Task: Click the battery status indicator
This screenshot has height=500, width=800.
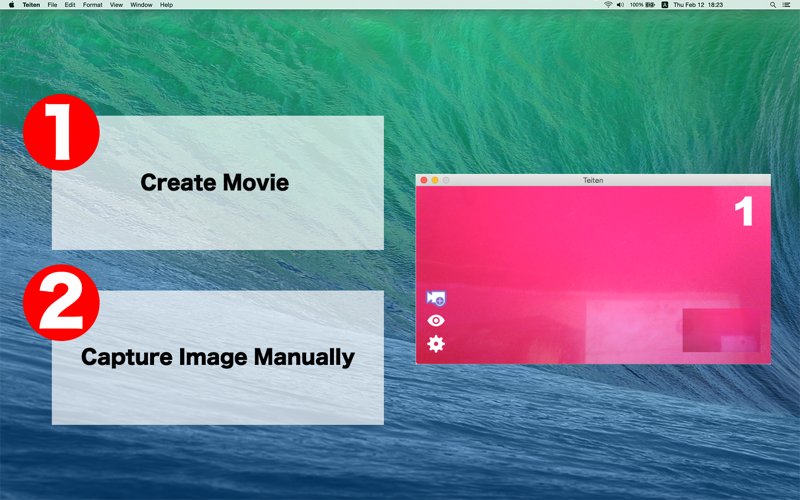Action: click(642, 5)
